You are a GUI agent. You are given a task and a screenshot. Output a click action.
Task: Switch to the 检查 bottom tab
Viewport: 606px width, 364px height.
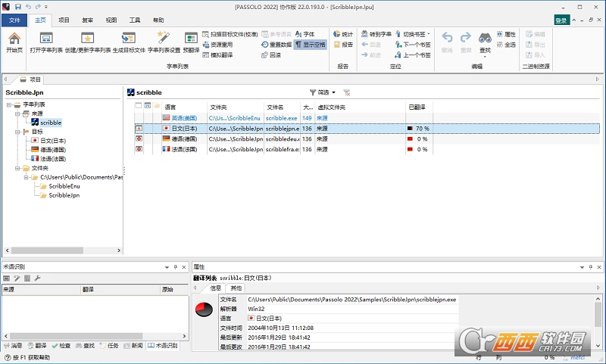[61, 346]
